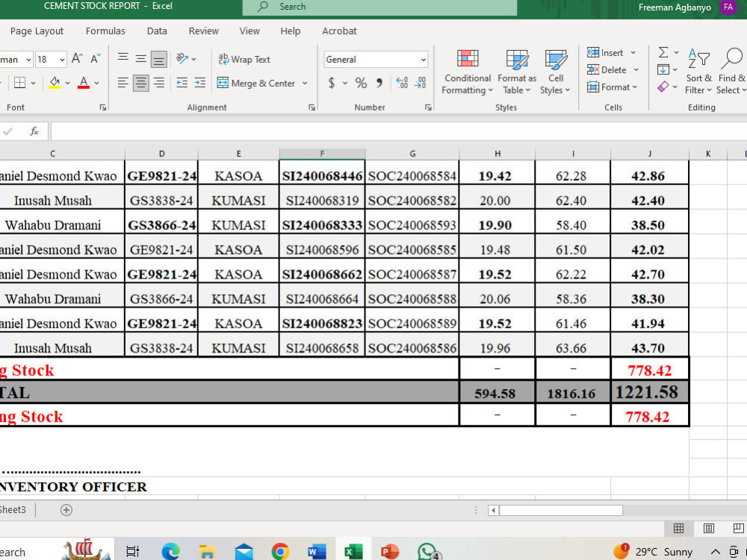
Task: Select cell with total 1221.58
Action: 649,392
